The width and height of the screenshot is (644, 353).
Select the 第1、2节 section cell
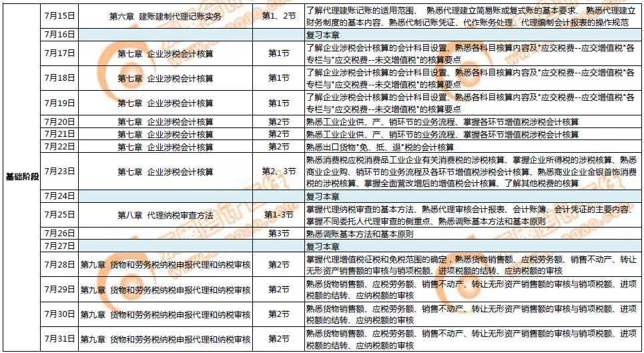click(x=278, y=16)
